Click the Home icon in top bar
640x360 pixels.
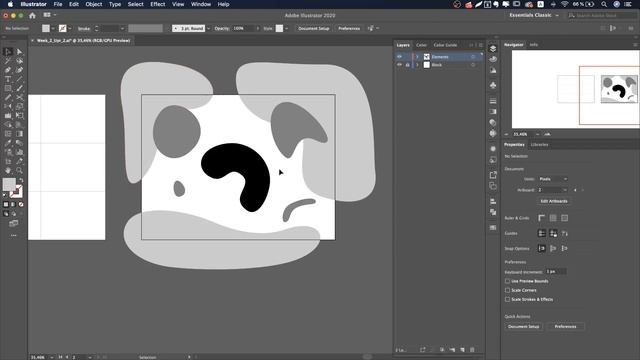coord(32,15)
